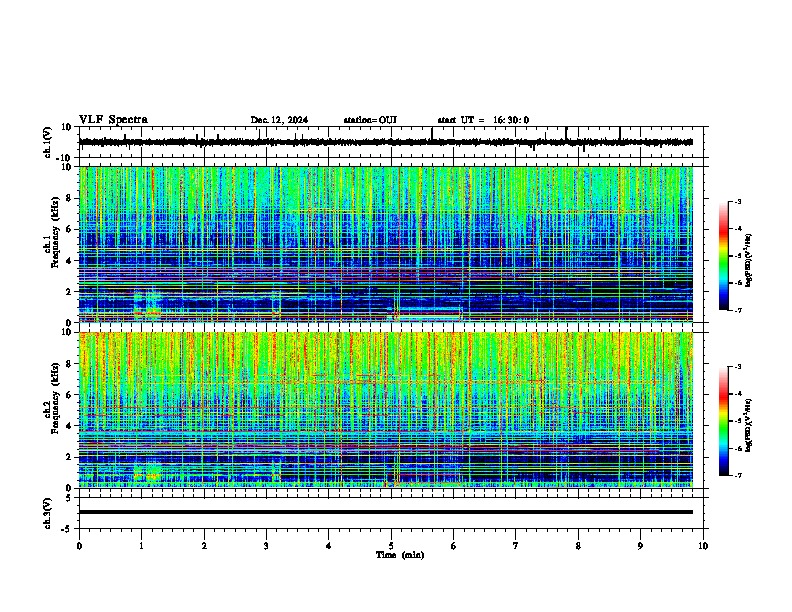Click the station label in the header
The height and width of the screenshot is (612, 792).
coord(370,120)
